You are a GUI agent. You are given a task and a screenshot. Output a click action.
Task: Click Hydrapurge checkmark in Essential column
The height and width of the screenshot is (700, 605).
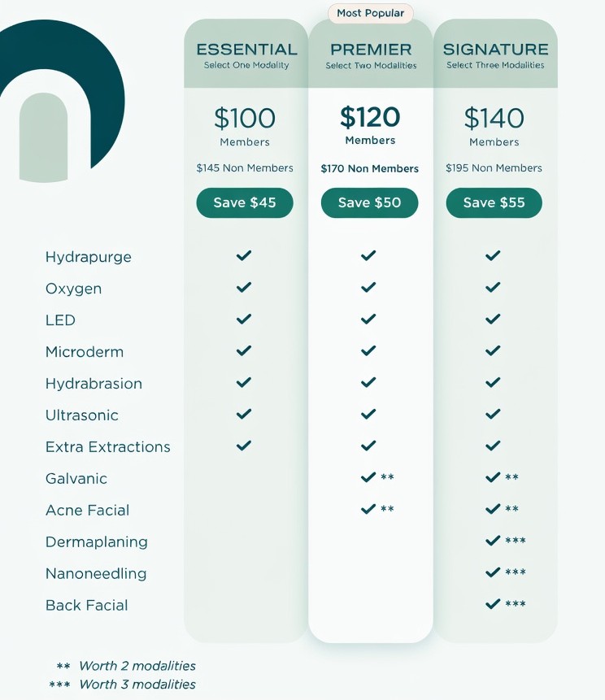point(244,256)
